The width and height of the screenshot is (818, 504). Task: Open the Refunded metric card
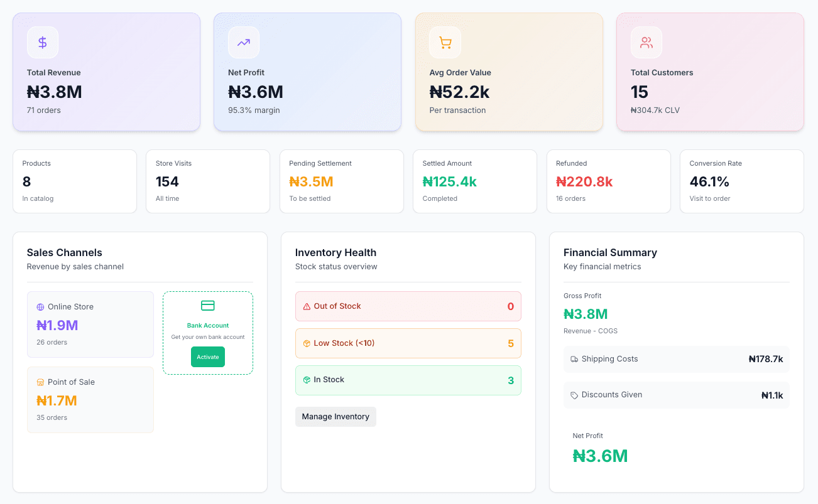(x=608, y=181)
